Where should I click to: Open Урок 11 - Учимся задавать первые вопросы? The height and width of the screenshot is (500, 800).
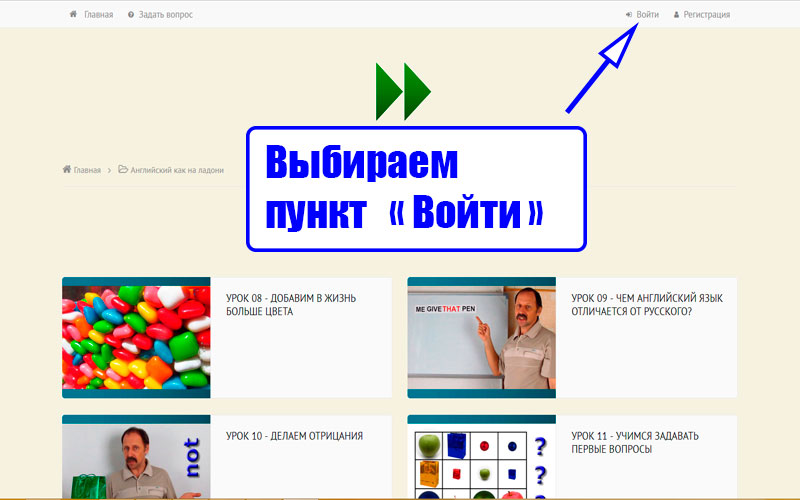tap(635, 442)
